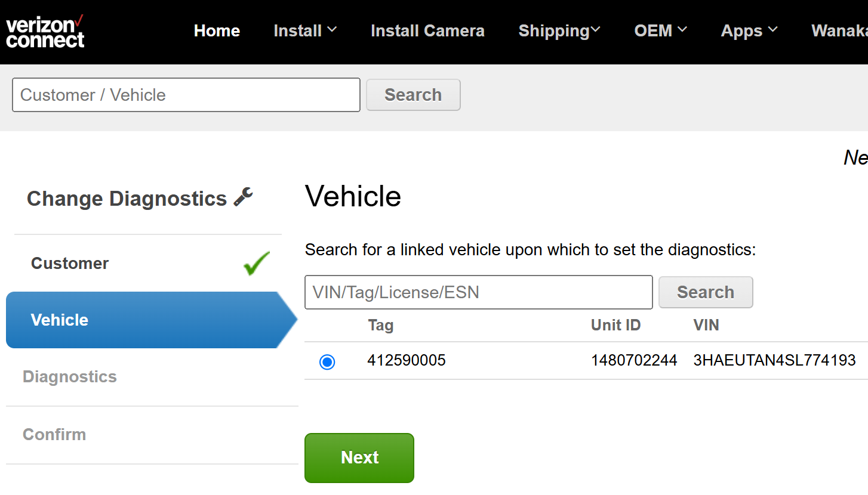Expand the OEM dropdown menu
This screenshot has height=495, width=868.
pyautogui.click(x=660, y=31)
